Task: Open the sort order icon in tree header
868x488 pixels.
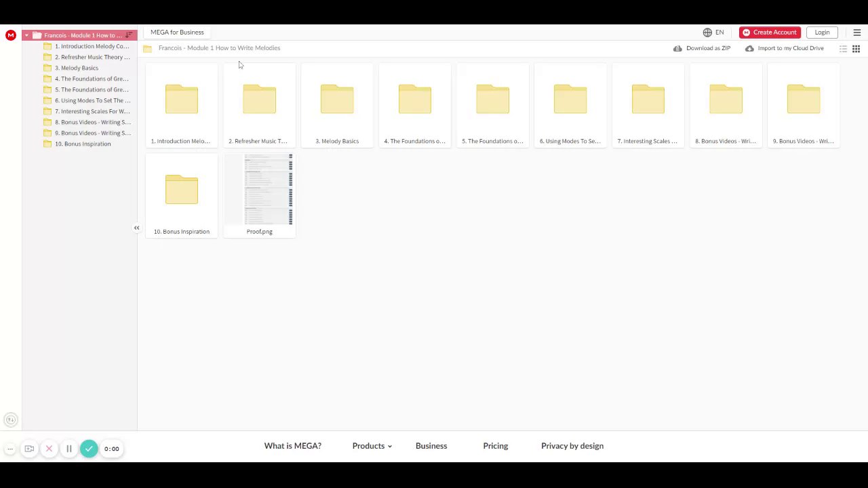Action: (129, 35)
